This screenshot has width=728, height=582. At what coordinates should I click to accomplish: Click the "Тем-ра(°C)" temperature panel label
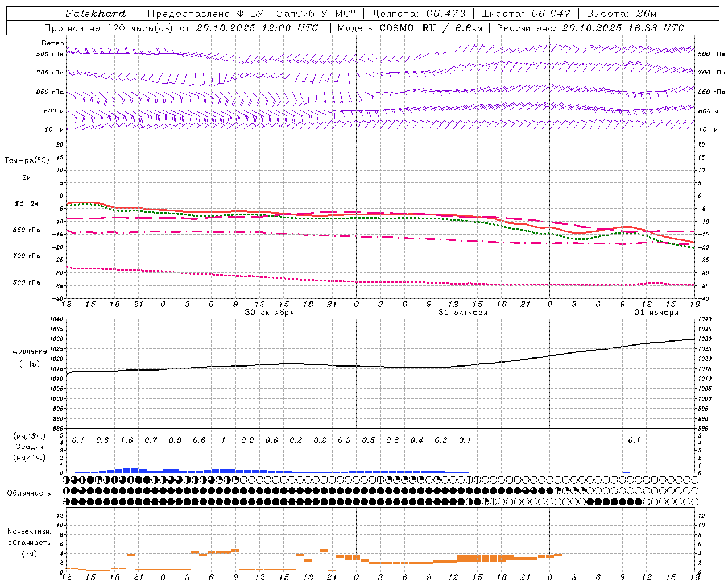click(27, 161)
